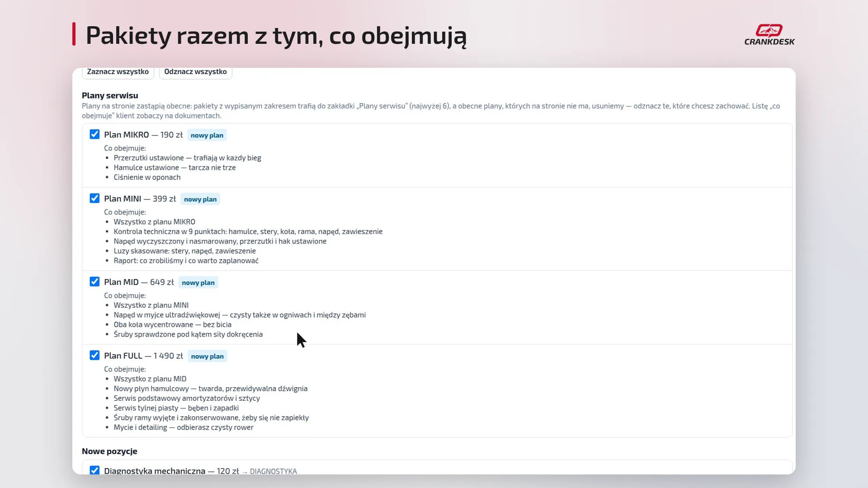Click 'Wszystko z planu MINI' item
This screenshot has width=868, height=488.
(151, 305)
